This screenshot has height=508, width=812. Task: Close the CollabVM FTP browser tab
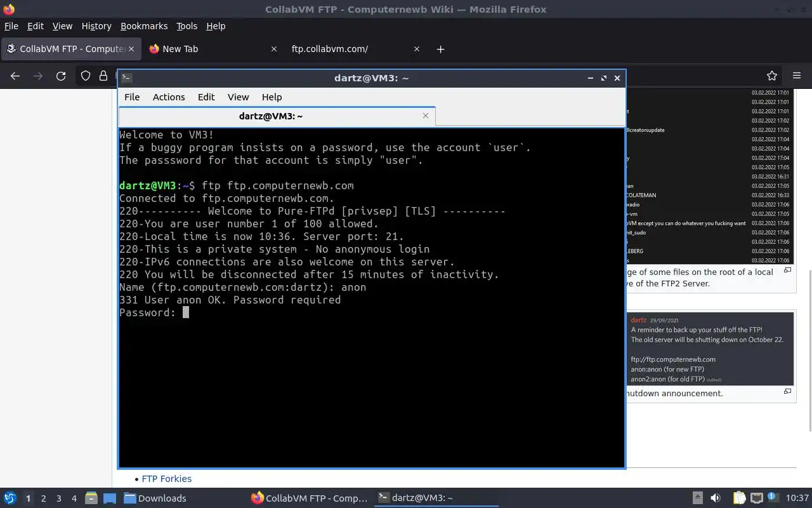pos(132,49)
